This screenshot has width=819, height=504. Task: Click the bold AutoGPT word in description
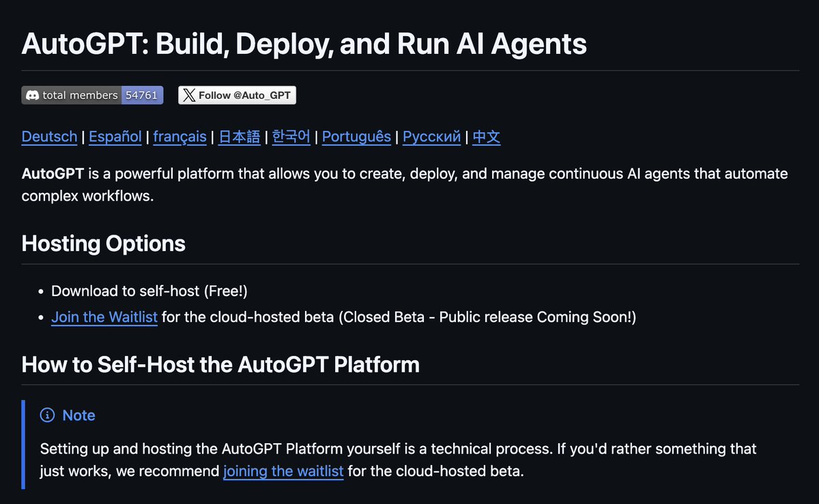53,174
